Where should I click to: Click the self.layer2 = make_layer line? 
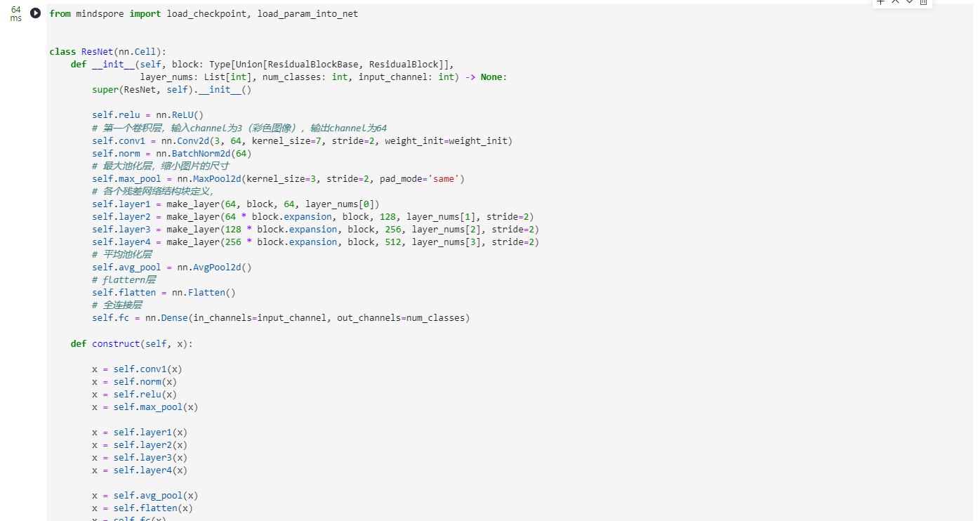313,216
